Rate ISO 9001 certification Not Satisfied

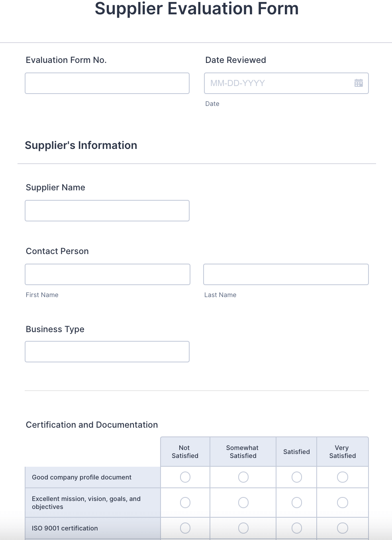[185, 528]
